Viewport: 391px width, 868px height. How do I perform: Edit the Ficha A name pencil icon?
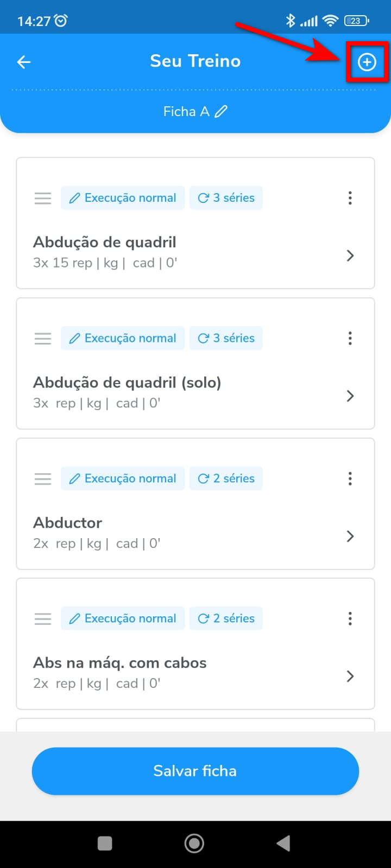221,112
